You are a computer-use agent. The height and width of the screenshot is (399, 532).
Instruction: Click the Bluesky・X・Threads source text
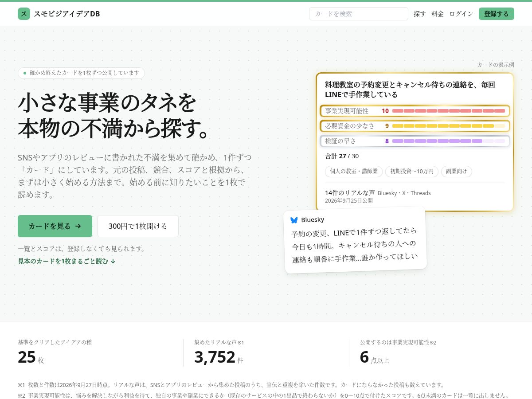point(404,193)
